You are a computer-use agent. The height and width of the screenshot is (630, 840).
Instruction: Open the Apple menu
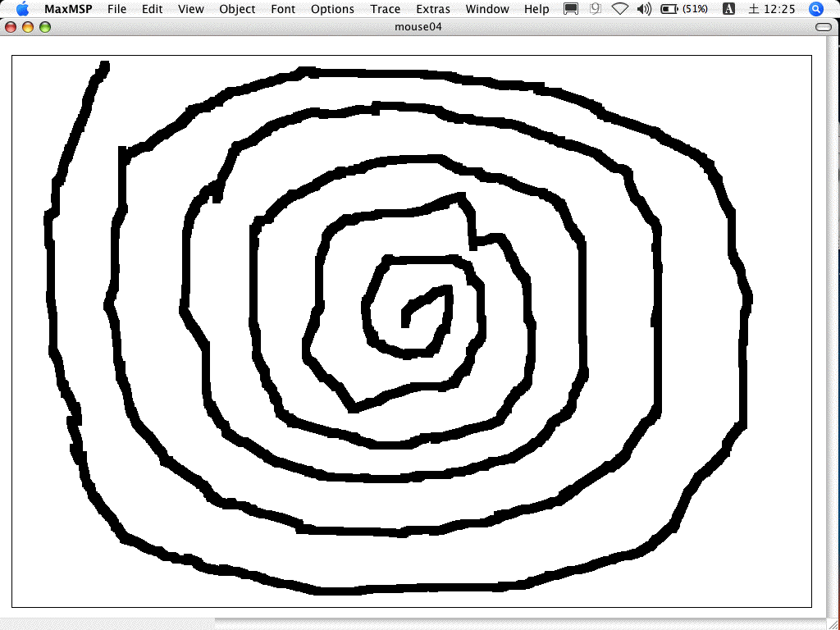coord(22,8)
